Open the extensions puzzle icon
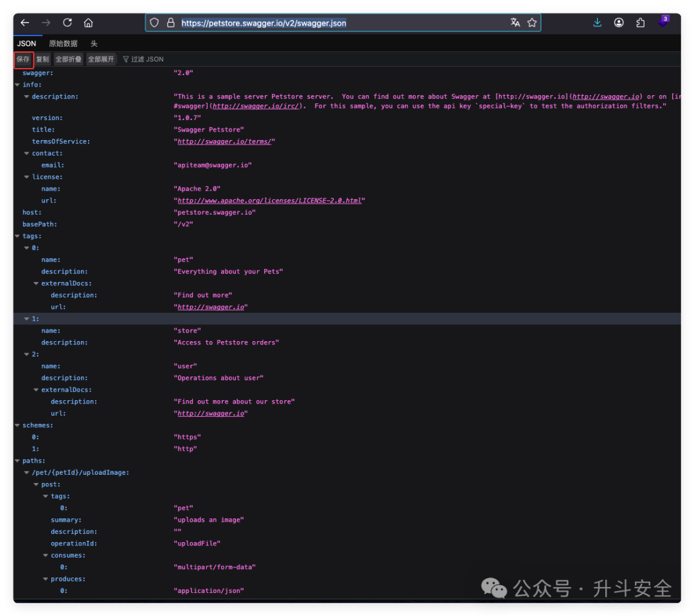This screenshot has height=616, width=694. (640, 22)
